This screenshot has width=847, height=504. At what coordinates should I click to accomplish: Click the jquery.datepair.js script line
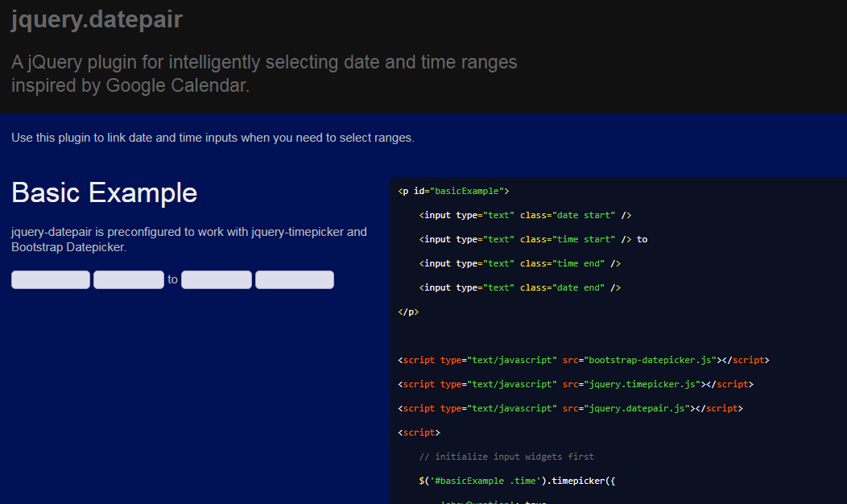coord(570,408)
